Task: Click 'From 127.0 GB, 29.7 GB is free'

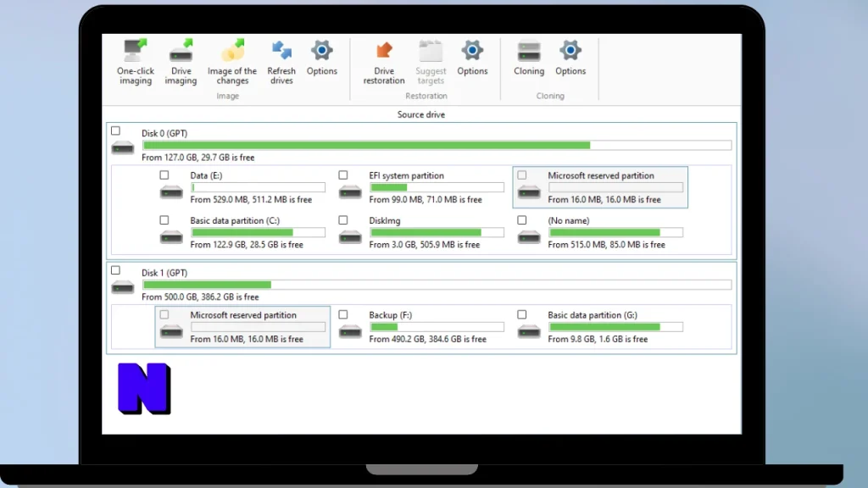Action: pyautogui.click(x=198, y=158)
